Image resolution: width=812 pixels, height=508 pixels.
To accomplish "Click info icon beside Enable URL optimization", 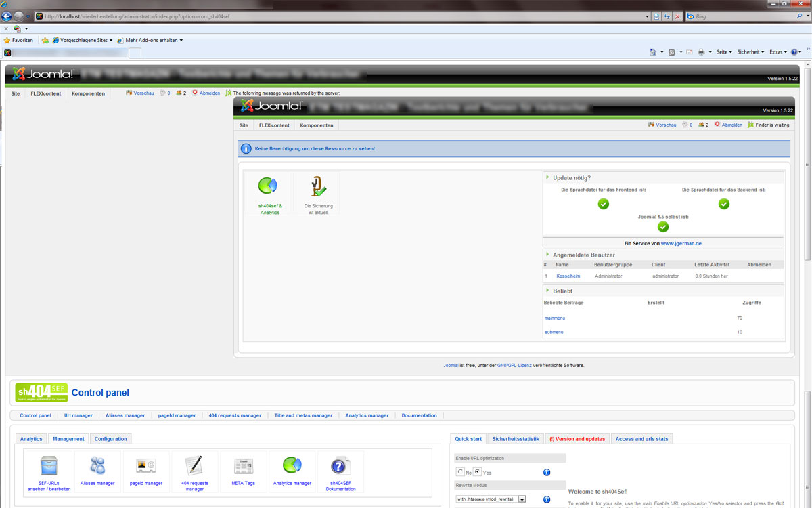I will pos(547,472).
